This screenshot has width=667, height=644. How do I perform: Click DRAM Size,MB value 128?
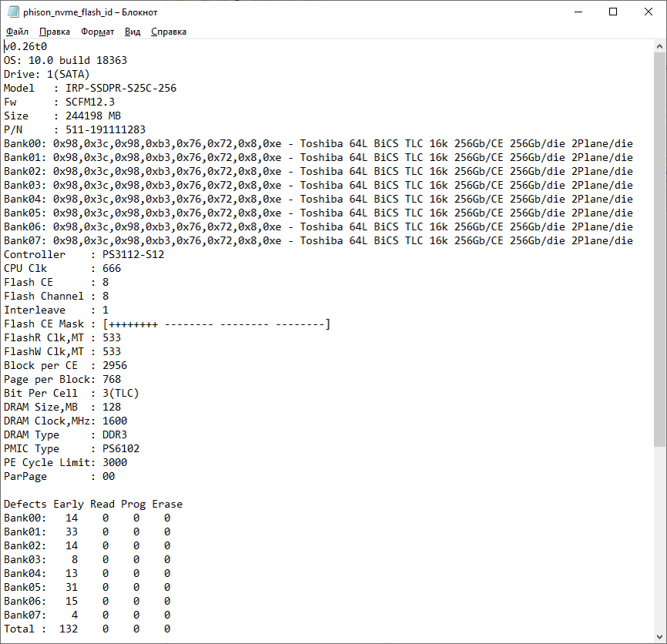pyautogui.click(x=112, y=407)
